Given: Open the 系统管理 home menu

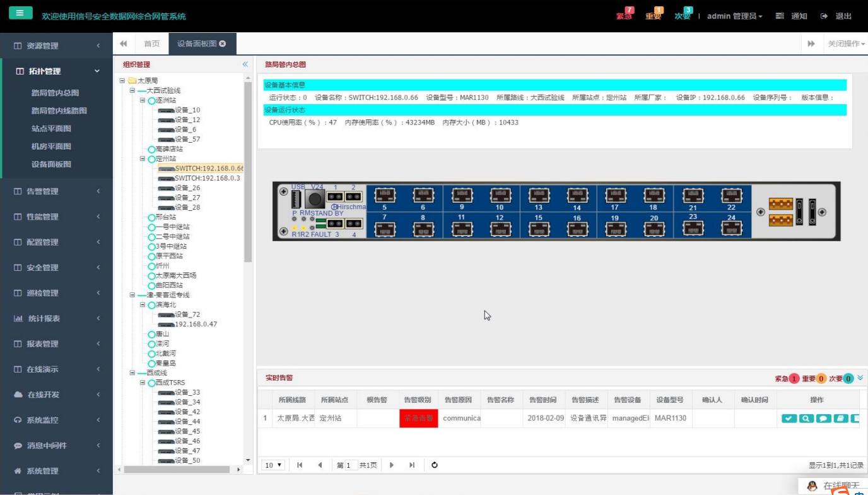Looking at the screenshot, I should [x=57, y=471].
